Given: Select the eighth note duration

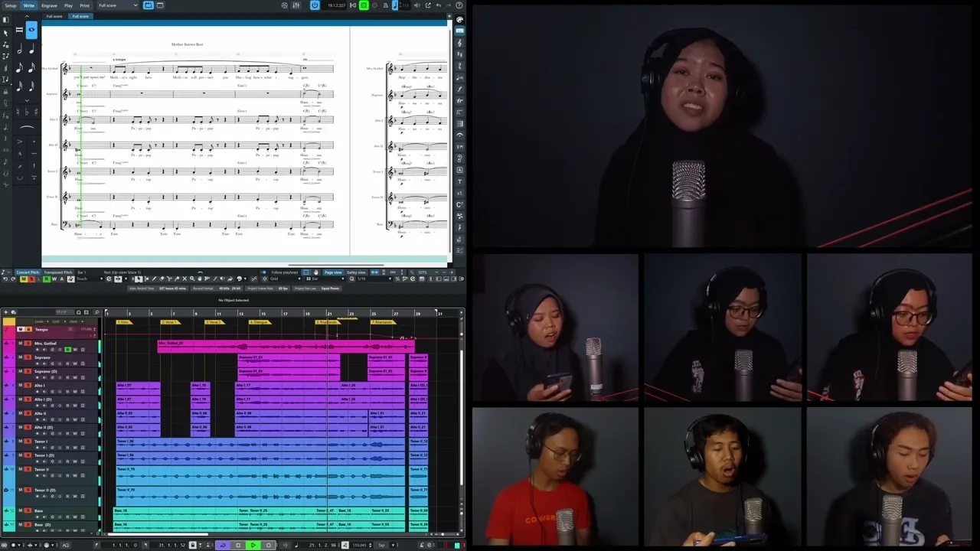Looking at the screenshot, I should (19, 69).
